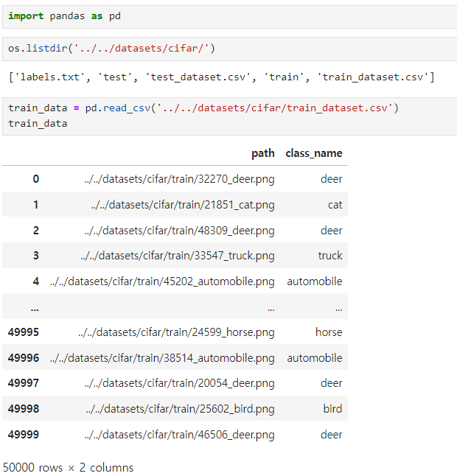Click the '50000 rows × 2 columns' summary
The image size is (457, 476).
pos(68,467)
